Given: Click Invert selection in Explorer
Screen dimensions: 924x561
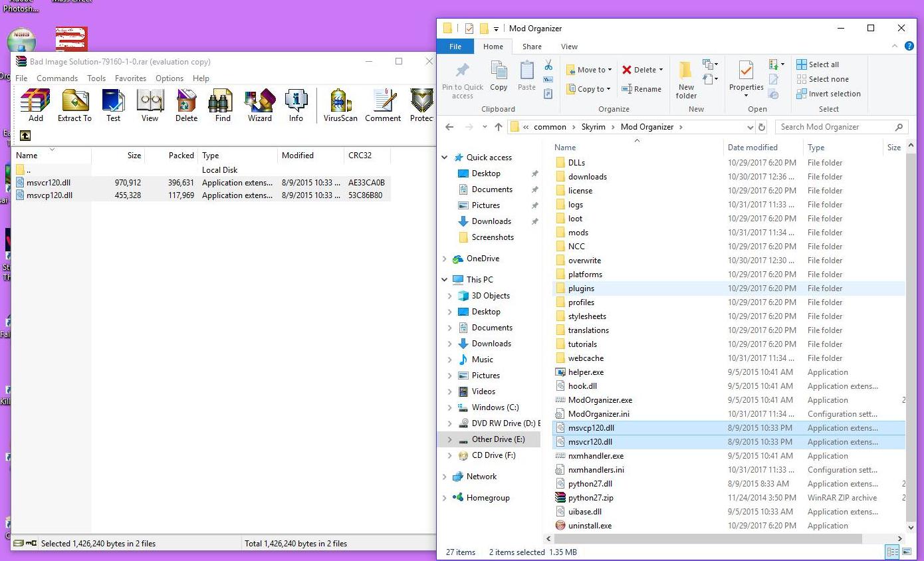Looking at the screenshot, I should [x=829, y=94].
